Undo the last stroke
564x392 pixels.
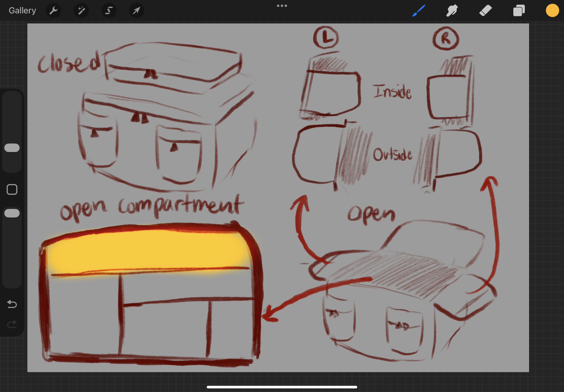[12, 304]
